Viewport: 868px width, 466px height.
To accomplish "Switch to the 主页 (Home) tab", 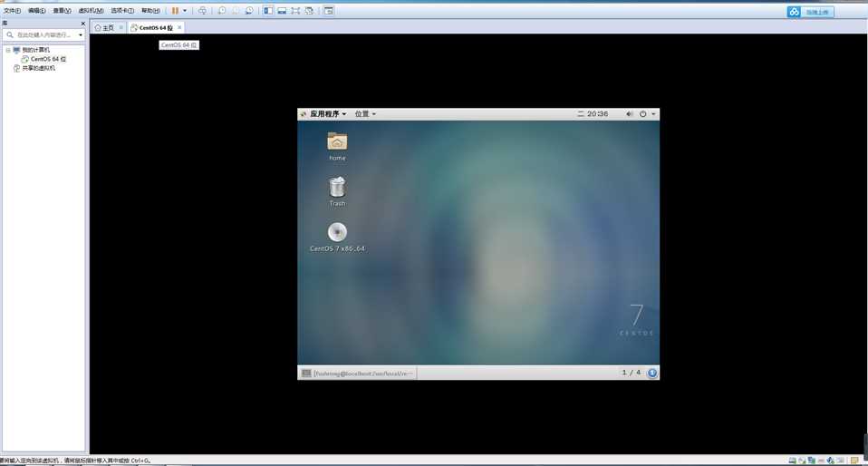I will click(108, 28).
